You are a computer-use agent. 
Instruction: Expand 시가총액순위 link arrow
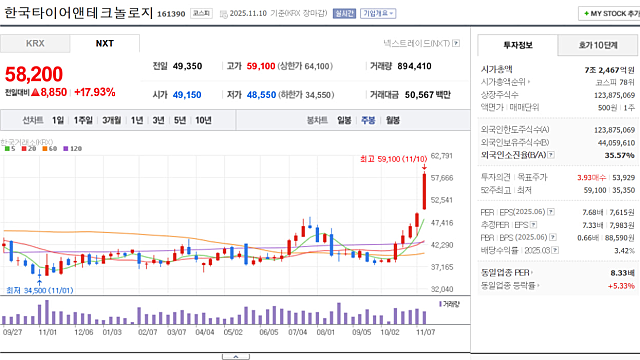click(x=529, y=82)
